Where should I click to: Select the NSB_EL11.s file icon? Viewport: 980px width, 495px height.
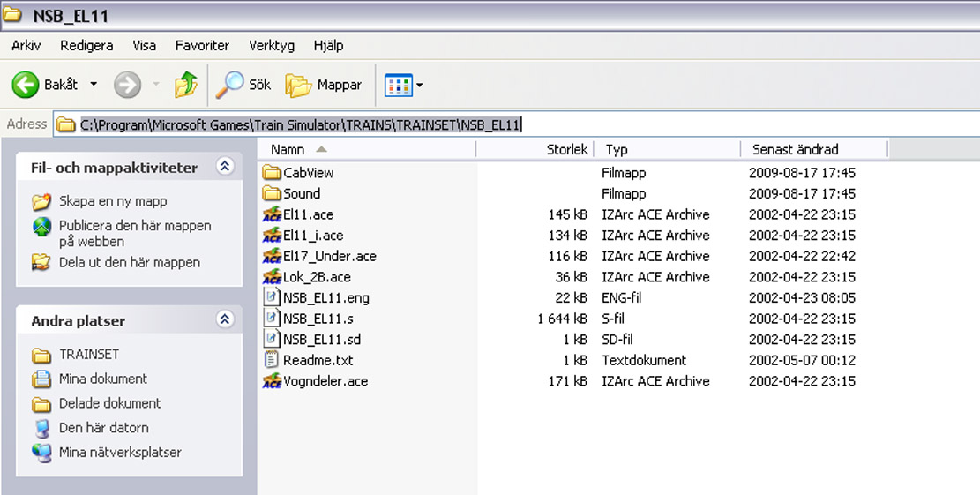272,319
